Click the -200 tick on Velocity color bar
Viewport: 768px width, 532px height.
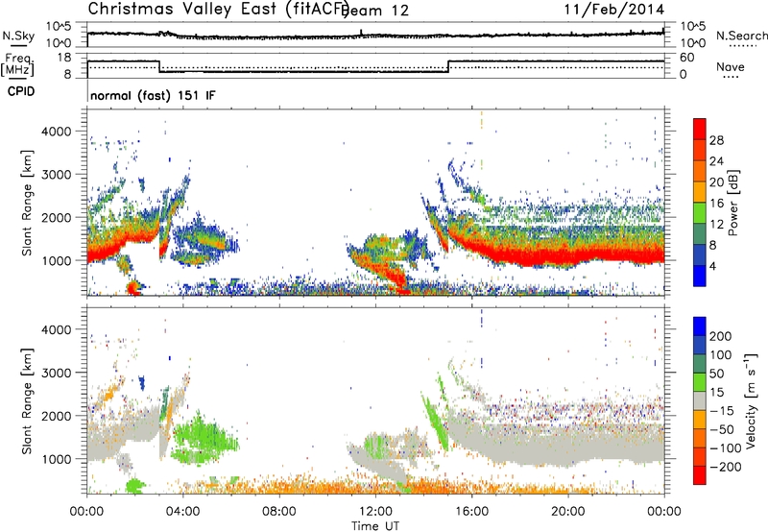tap(725, 467)
